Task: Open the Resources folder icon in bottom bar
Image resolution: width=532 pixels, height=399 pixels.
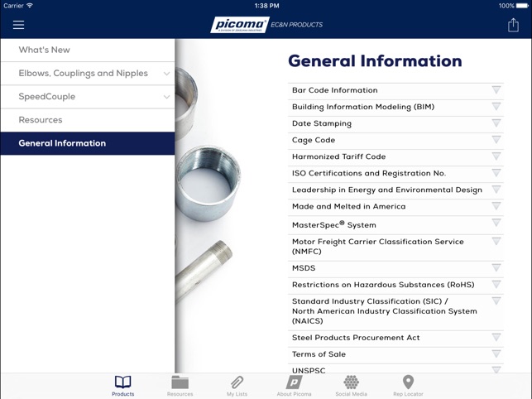Action: point(180,382)
